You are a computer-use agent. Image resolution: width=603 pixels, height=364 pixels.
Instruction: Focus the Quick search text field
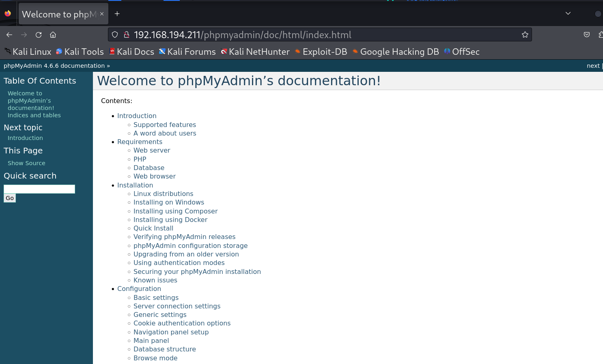click(39, 189)
